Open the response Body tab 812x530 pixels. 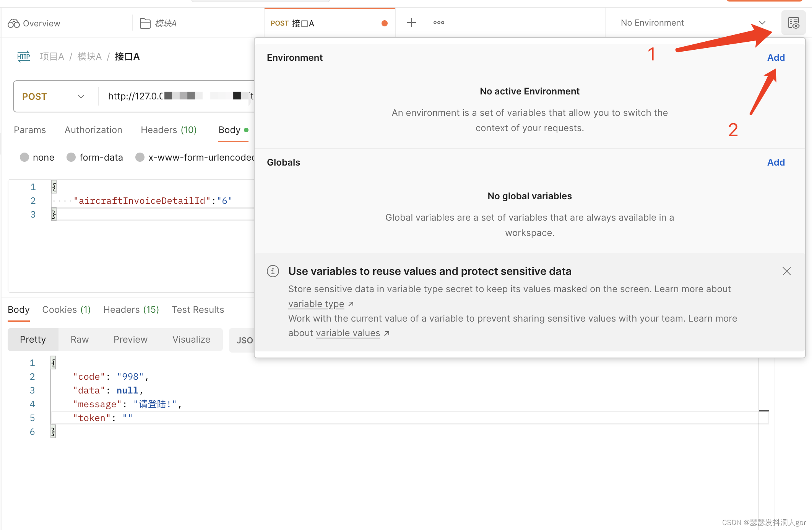[19, 310]
